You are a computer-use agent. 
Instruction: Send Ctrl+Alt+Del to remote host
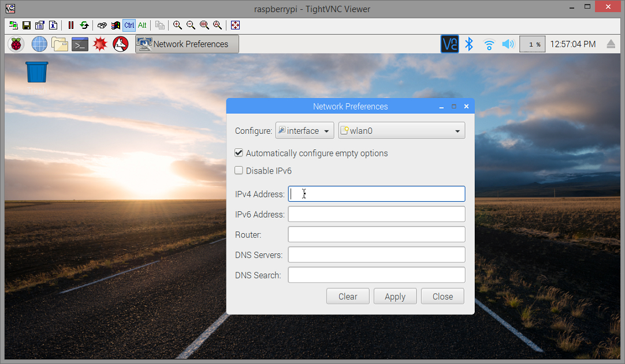[x=102, y=25]
